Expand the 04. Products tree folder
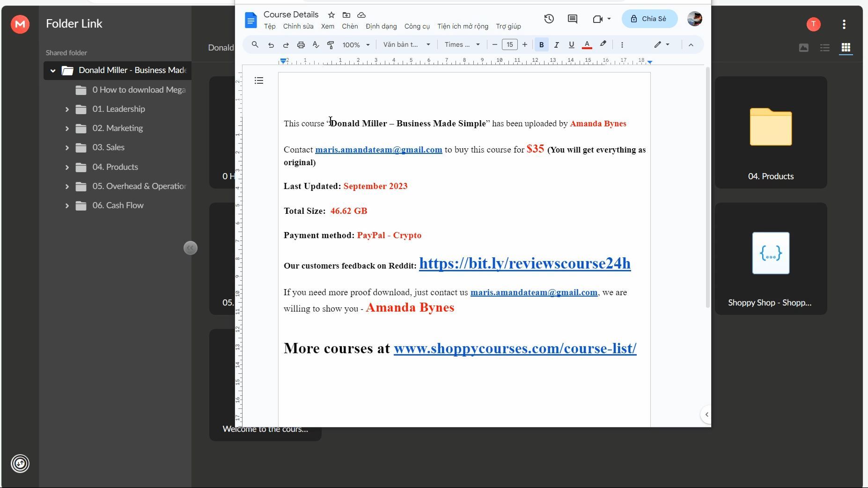Viewport: 868px width, 488px height. click(67, 168)
